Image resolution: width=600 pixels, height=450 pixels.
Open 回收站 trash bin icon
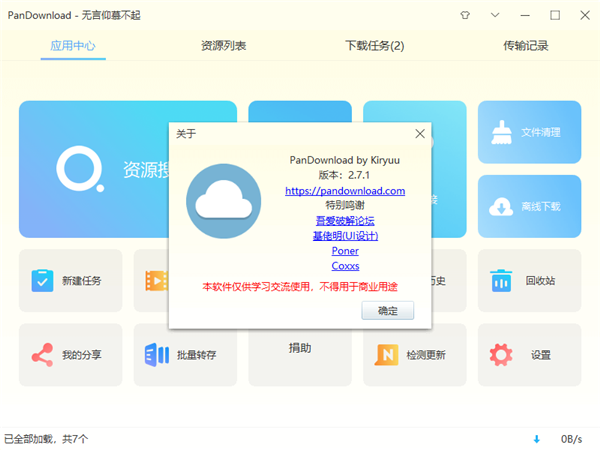501,280
